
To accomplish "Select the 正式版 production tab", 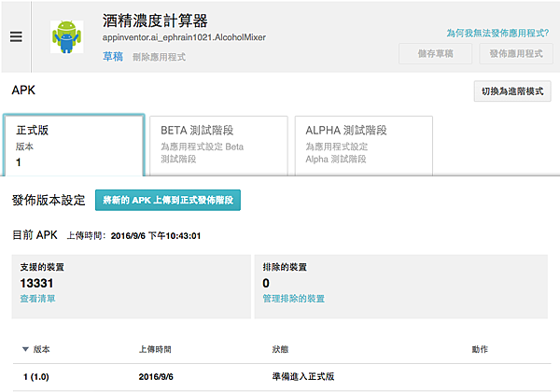I will (x=74, y=146).
